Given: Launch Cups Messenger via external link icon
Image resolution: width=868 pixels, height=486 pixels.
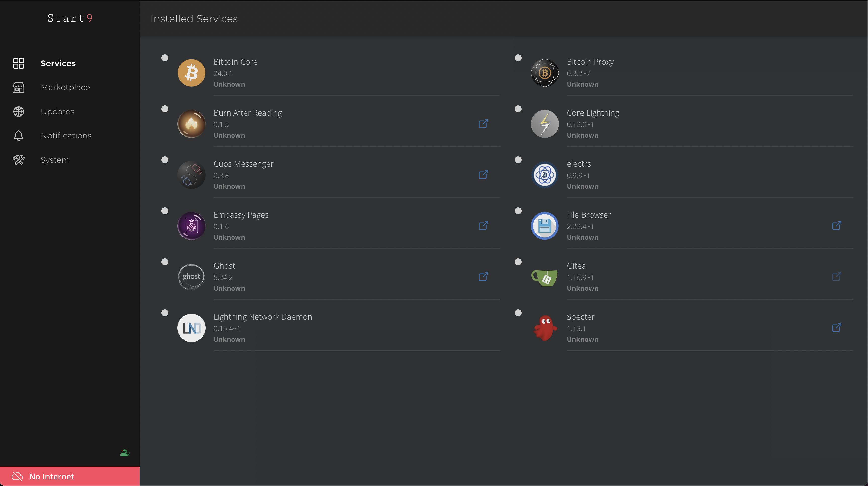Looking at the screenshot, I should click(x=483, y=175).
